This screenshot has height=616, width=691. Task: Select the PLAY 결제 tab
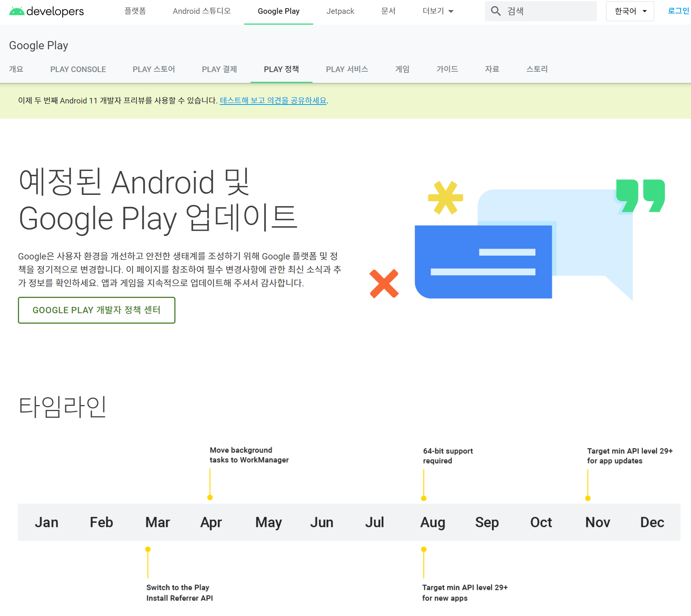[x=219, y=69]
